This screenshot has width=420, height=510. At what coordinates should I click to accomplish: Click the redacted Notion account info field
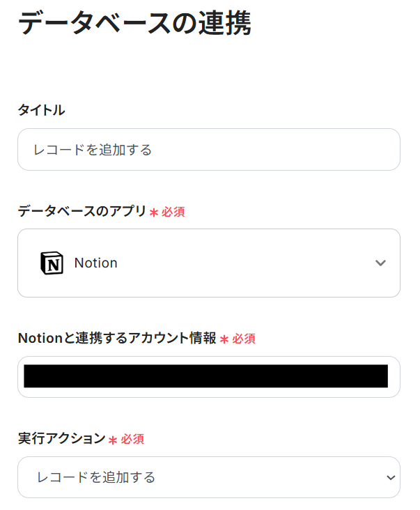pyautogui.click(x=205, y=376)
